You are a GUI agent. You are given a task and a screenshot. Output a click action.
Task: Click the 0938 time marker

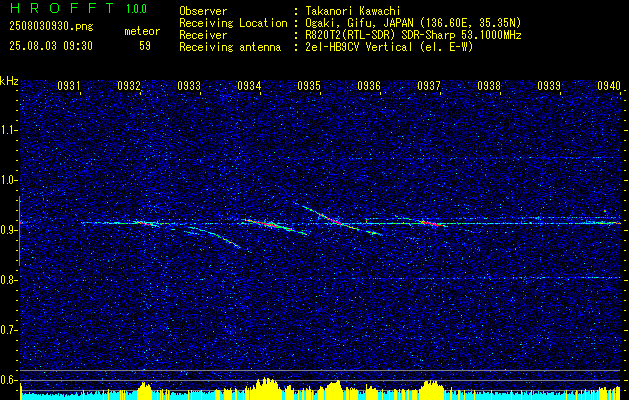[489, 85]
